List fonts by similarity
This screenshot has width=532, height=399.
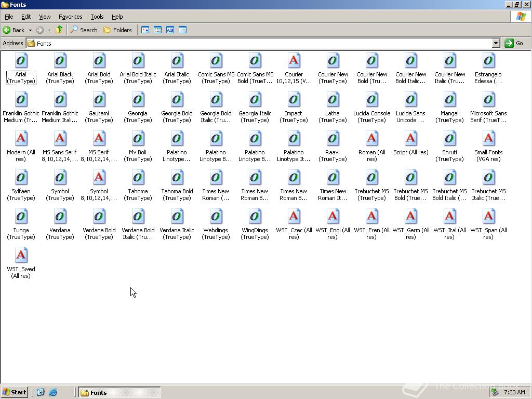tap(170, 30)
